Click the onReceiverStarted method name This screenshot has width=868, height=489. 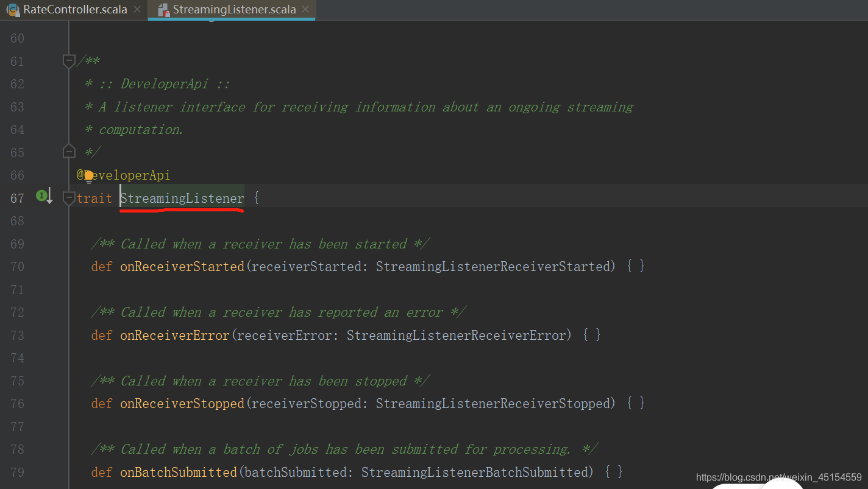pos(182,266)
